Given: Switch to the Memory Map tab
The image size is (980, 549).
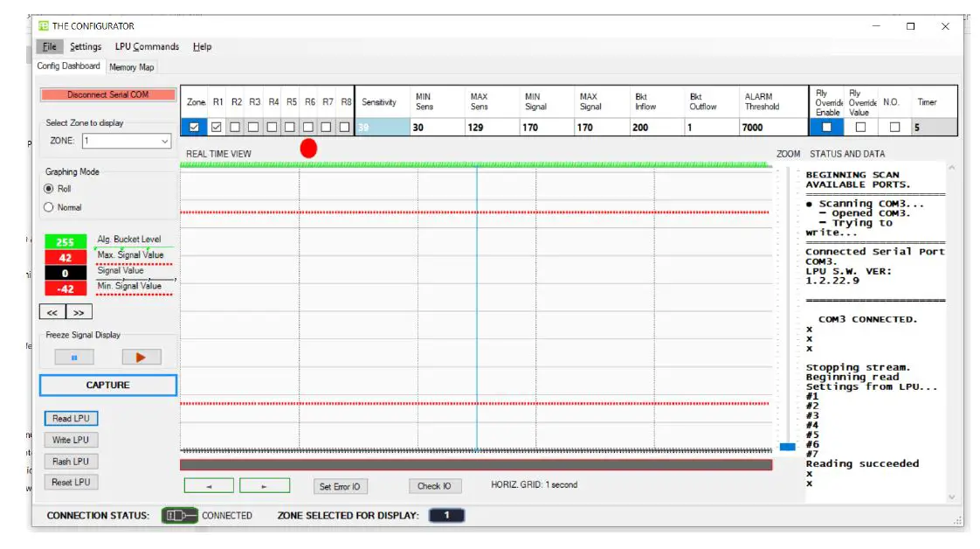Looking at the screenshot, I should pos(130,66).
